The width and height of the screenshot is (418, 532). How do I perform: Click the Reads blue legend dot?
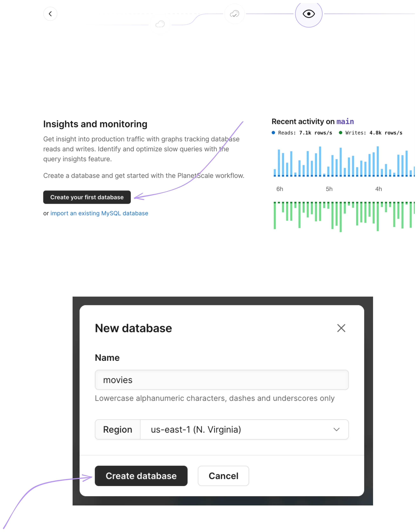click(273, 133)
